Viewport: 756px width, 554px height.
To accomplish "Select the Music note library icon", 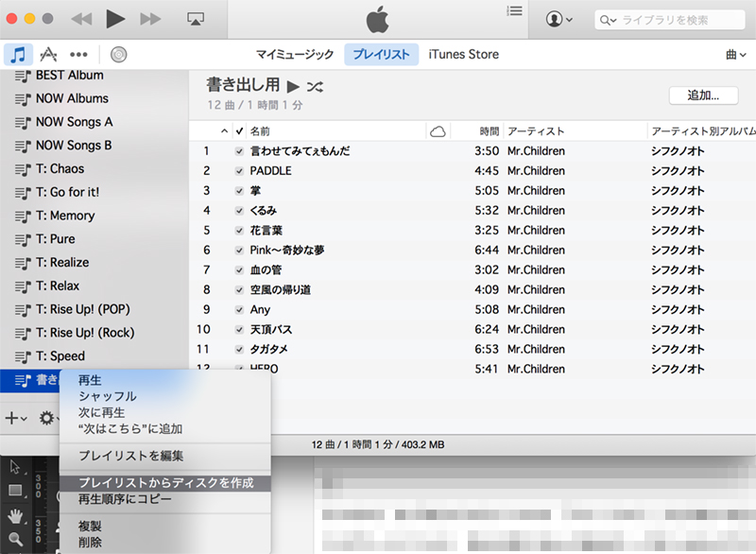I will point(18,55).
